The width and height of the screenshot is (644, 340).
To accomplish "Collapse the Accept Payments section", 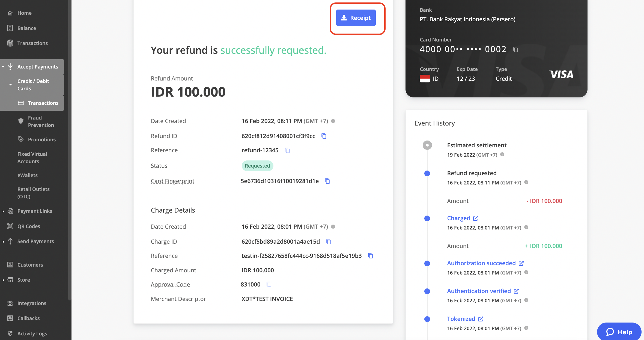I will pyautogui.click(x=3, y=66).
